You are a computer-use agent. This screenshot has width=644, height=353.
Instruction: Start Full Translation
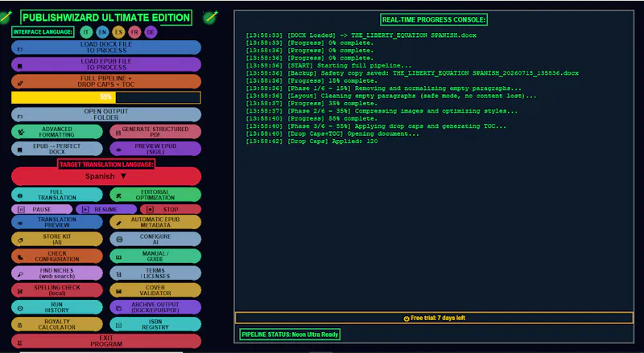click(57, 195)
